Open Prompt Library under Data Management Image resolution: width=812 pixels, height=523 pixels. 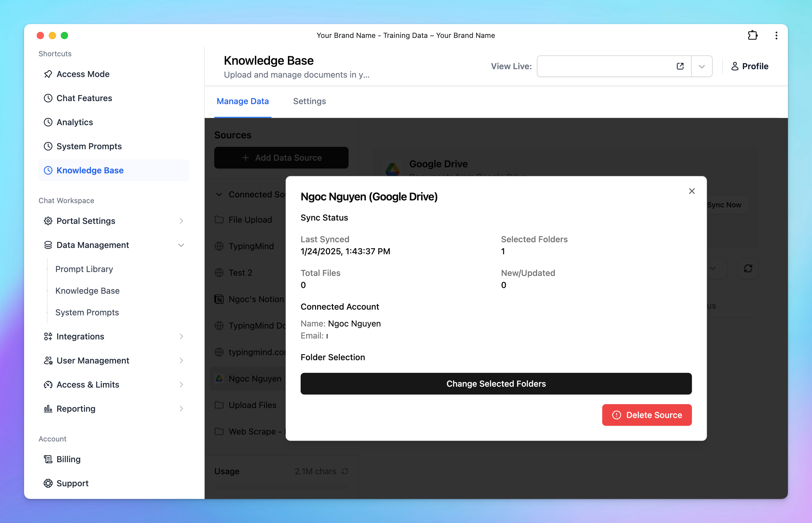(84, 269)
